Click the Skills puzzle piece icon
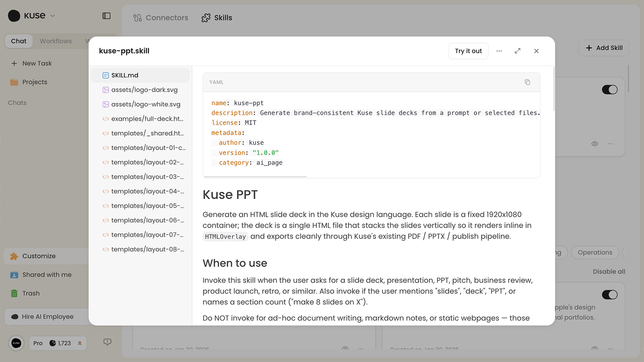644x362 pixels. [x=206, y=18]
